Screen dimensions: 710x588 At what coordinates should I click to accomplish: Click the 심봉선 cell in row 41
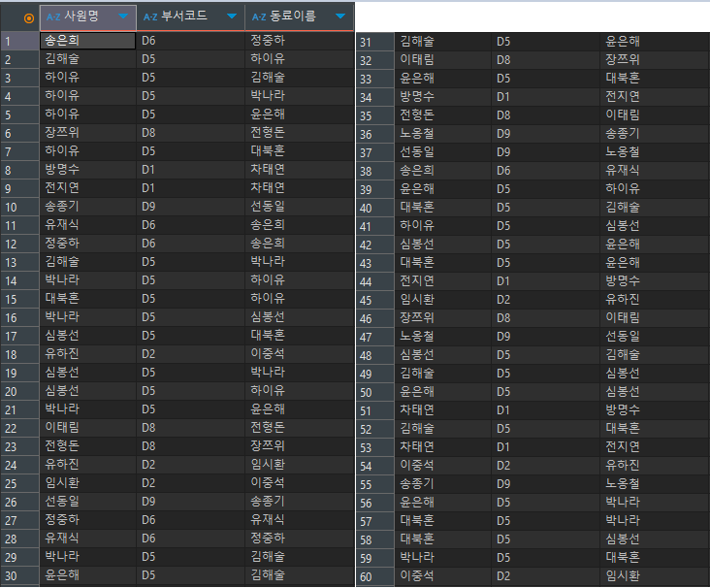(x=656, y=226)
